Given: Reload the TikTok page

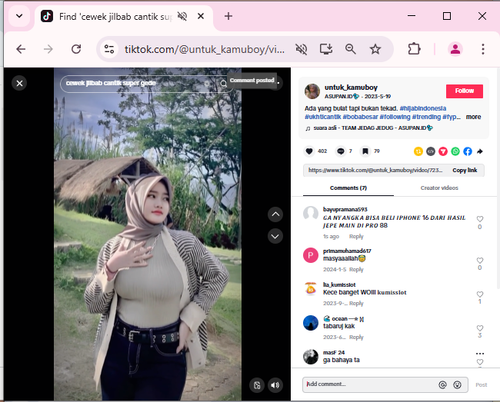Looking at the screenshot, I should (x=76, y=49).
